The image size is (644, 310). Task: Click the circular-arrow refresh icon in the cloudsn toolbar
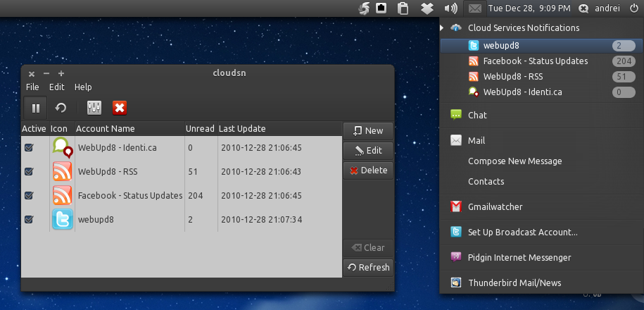tap(61, 108)
